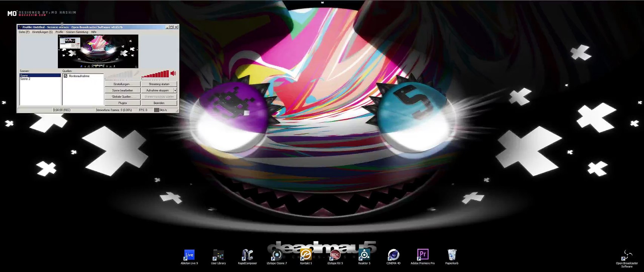Open the Profile menu
The image size is (644, 272).
(59, 32)
